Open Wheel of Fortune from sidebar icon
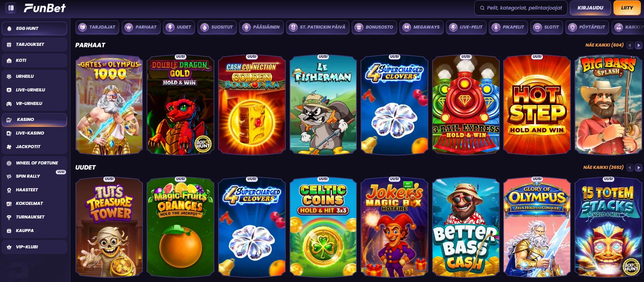The width and height of the screenshot is (644, 282). (9, 163)
